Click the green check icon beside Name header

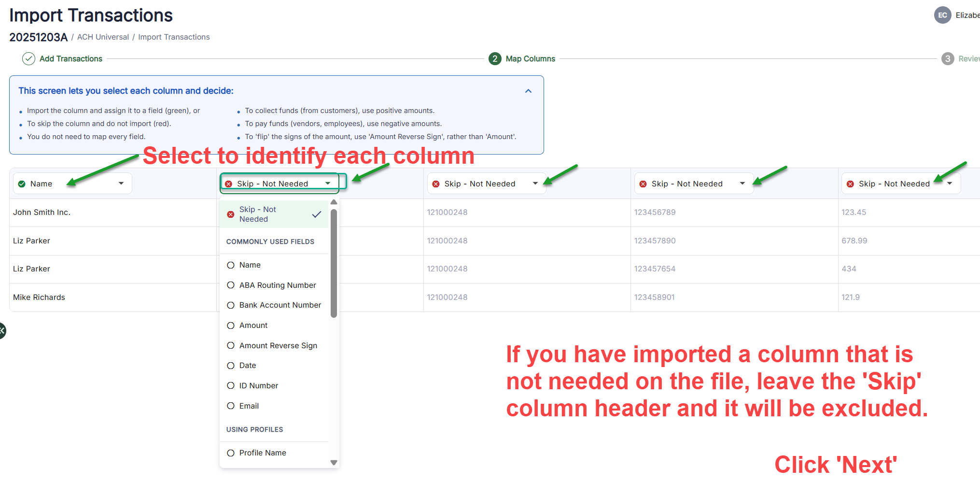pyautogui.click(x=22, y=184)
